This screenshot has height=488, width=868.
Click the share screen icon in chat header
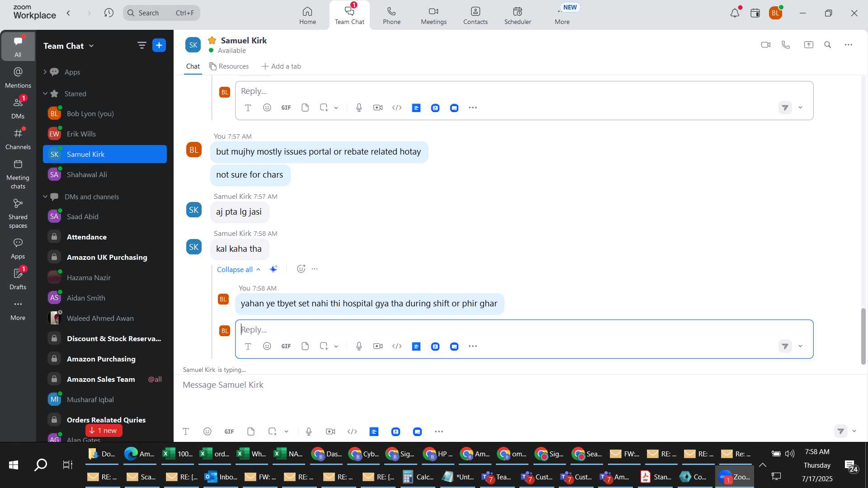pos(808,45)
